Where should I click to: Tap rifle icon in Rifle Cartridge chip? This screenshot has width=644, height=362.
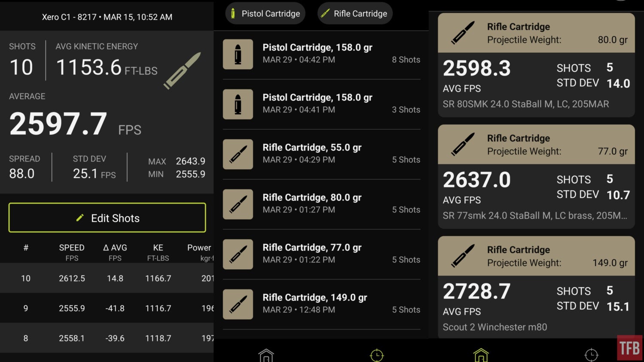point(325,14)
